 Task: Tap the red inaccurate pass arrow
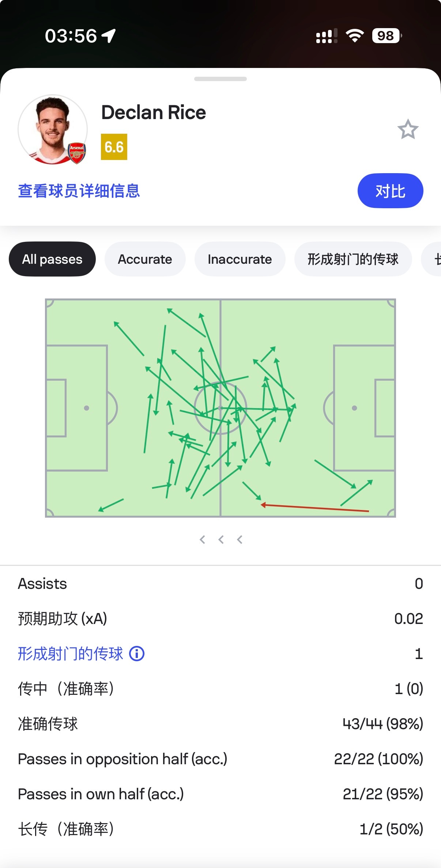click(x=314, y=508)
